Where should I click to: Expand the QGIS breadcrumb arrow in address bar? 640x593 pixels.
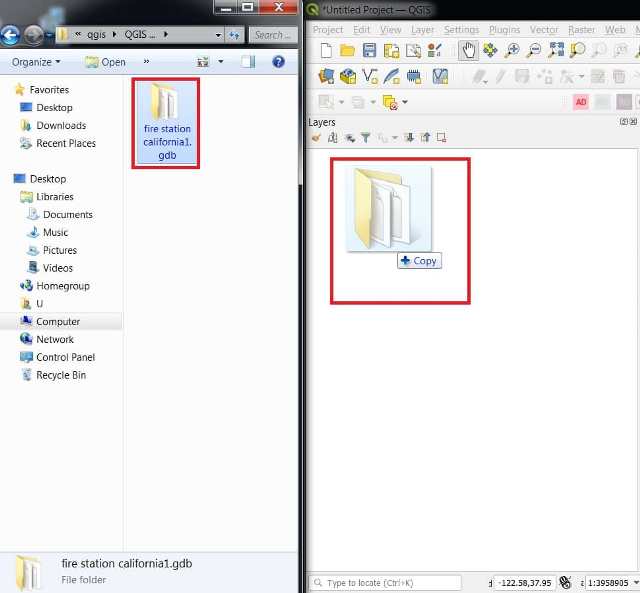166,35
